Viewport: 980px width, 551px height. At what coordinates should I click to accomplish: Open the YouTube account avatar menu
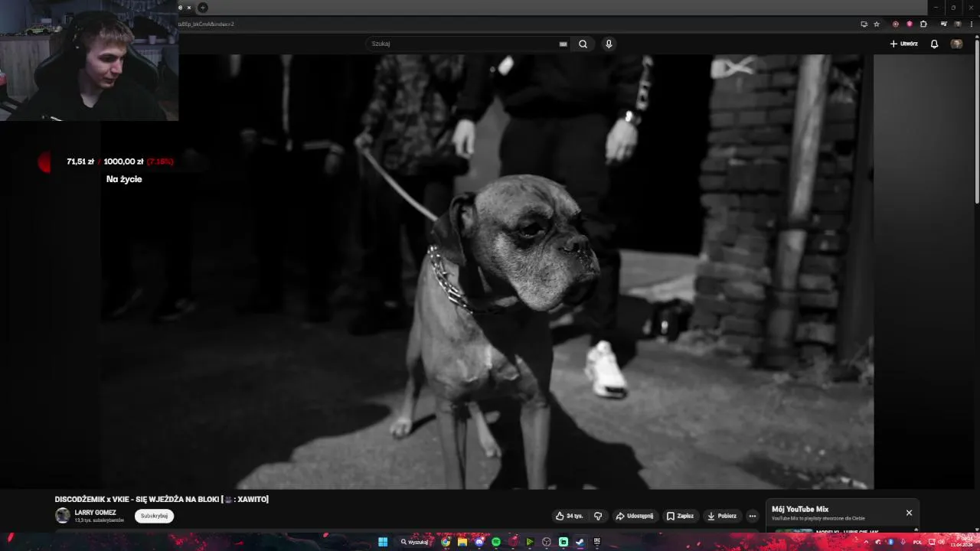coord(956,44)
